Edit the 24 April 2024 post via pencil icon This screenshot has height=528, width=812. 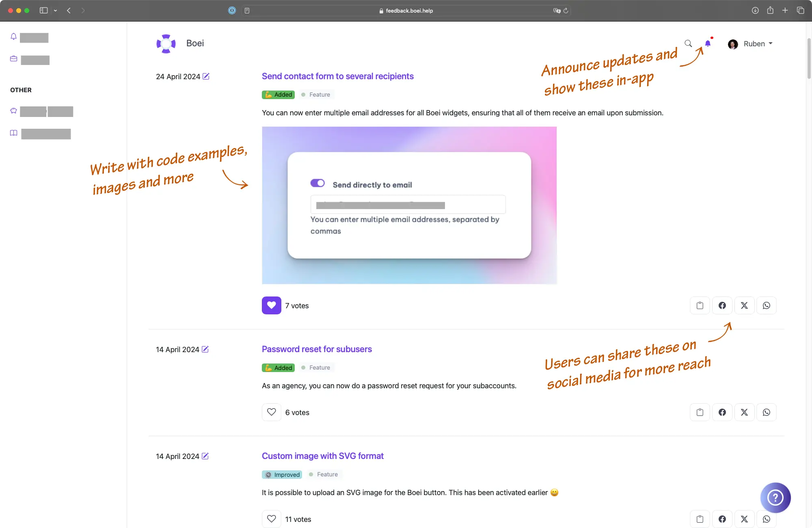tap(206, 76)
